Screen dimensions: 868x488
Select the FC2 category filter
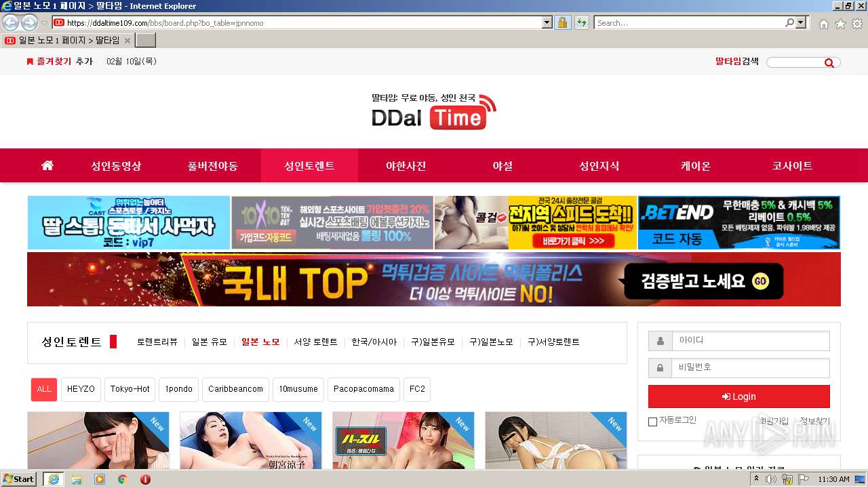417,390
